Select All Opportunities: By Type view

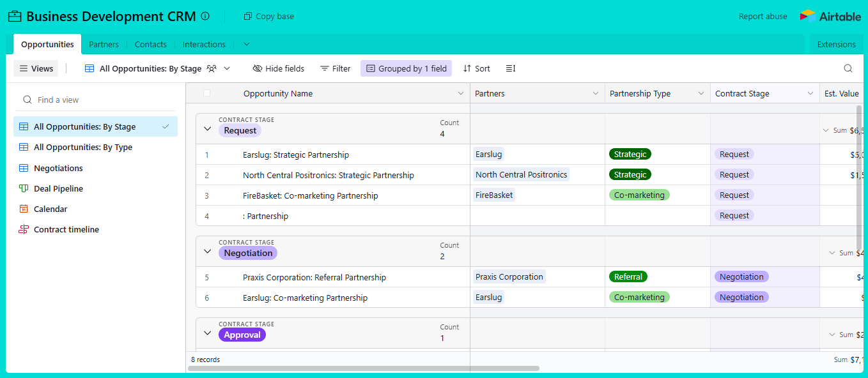(96, 147)
